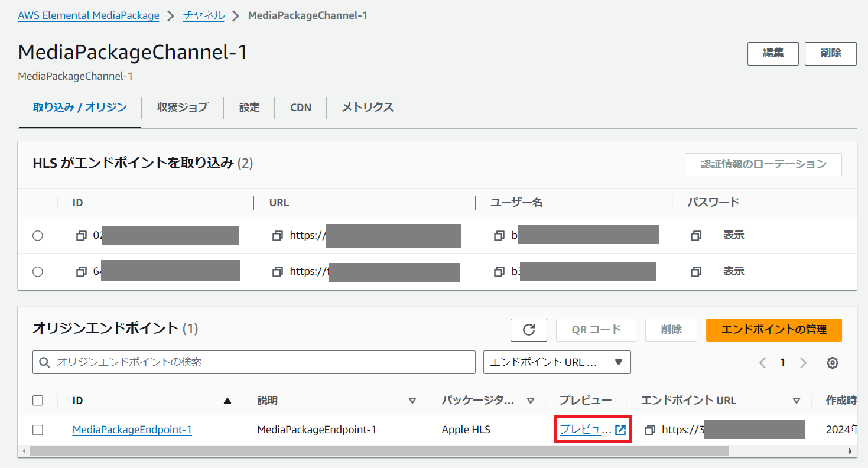This screenshot has width=868, height=468.
Task: Go to the チャネル breadcrumb link
Action: coord(204,15)
